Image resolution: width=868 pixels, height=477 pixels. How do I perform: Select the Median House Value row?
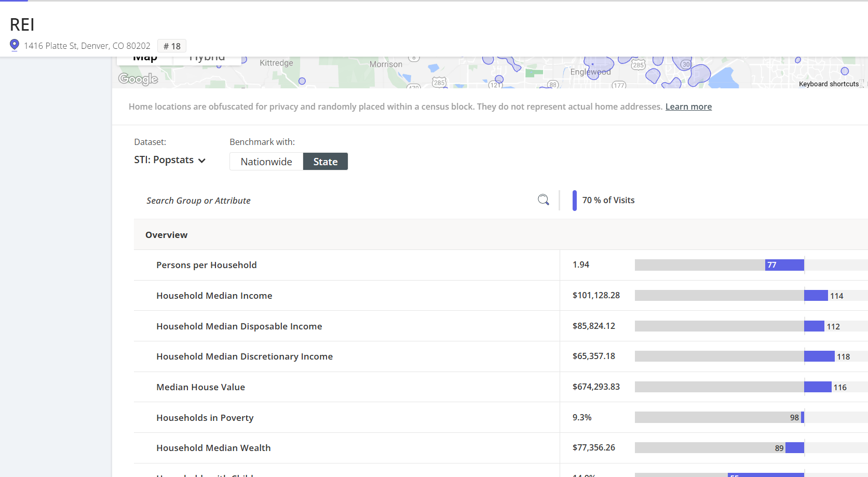pyautogui.click(x=501, y=387)
